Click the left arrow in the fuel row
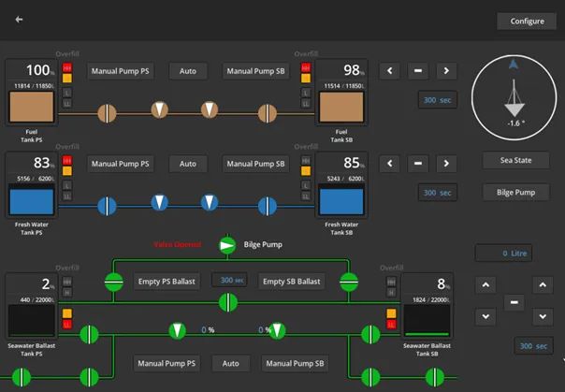Viewport: 565px width, 392px height. [389, 71]
